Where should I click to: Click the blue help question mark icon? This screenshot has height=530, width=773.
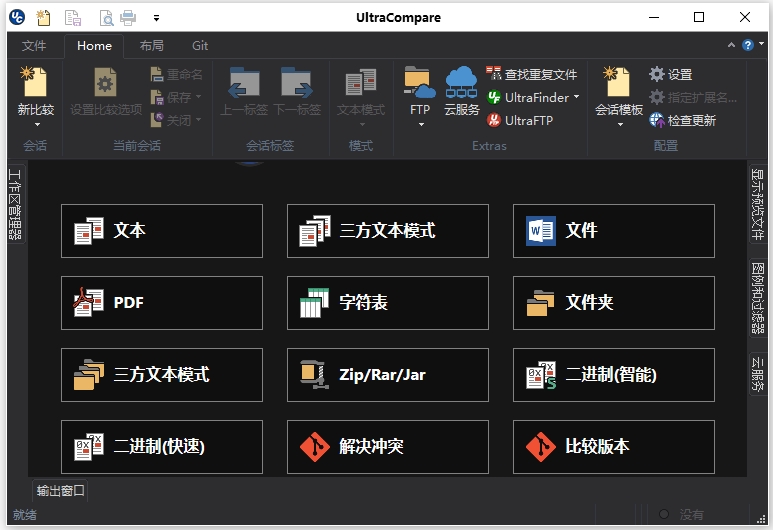748,45
